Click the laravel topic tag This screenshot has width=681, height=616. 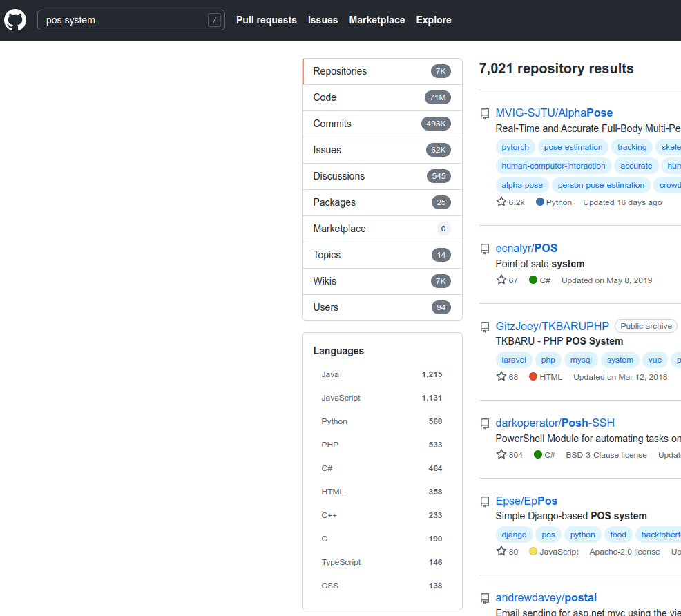(x=514, y=360)
